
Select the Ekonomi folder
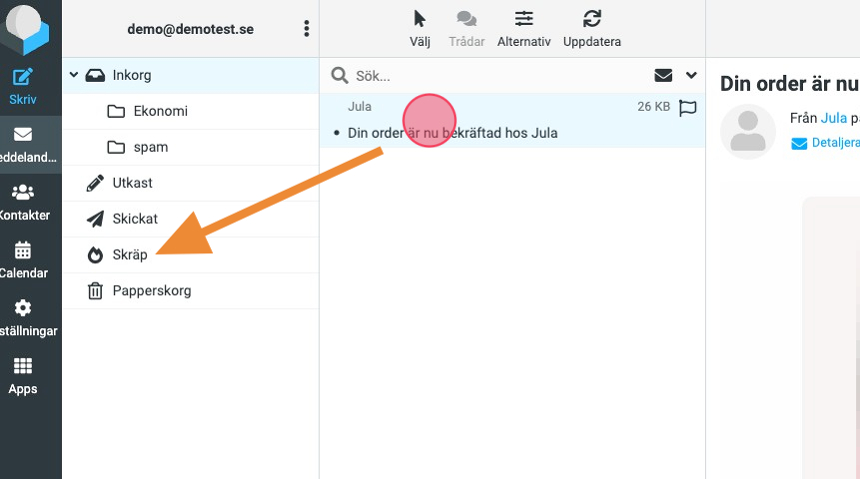160,111
